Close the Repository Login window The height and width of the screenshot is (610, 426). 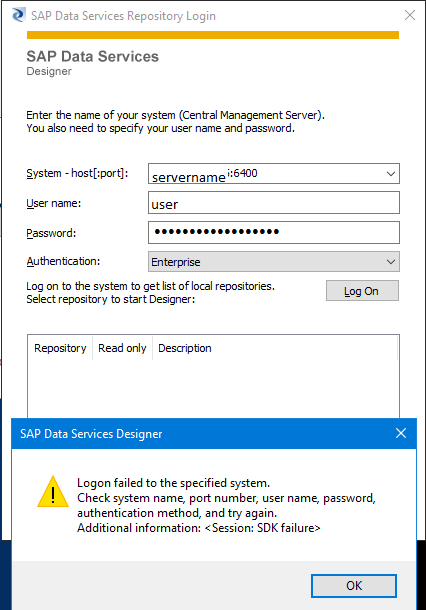tap(410, 15)
